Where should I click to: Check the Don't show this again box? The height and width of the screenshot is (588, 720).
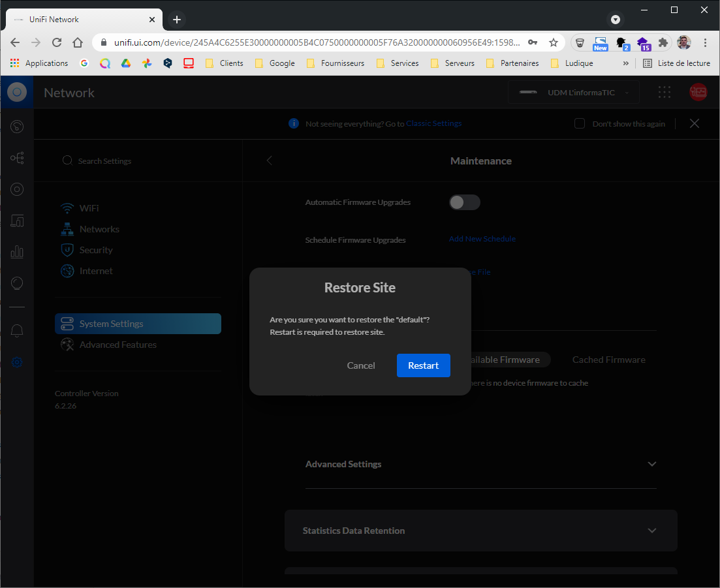(x=579, y=124)
